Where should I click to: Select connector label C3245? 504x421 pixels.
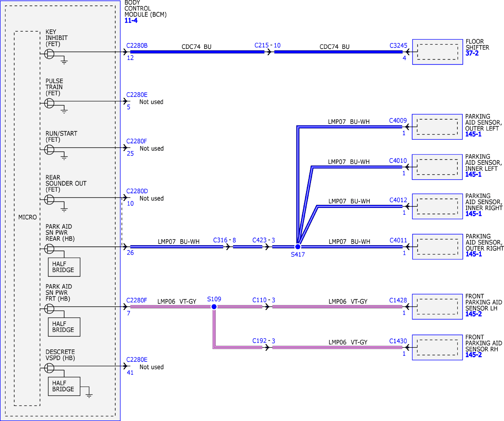pos(398,46)
